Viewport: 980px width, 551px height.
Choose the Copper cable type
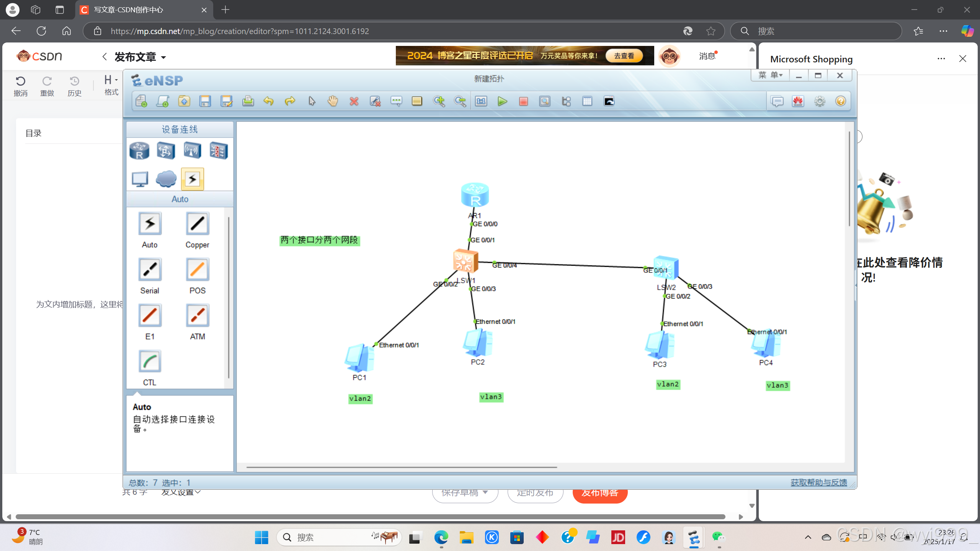point(197,223)
